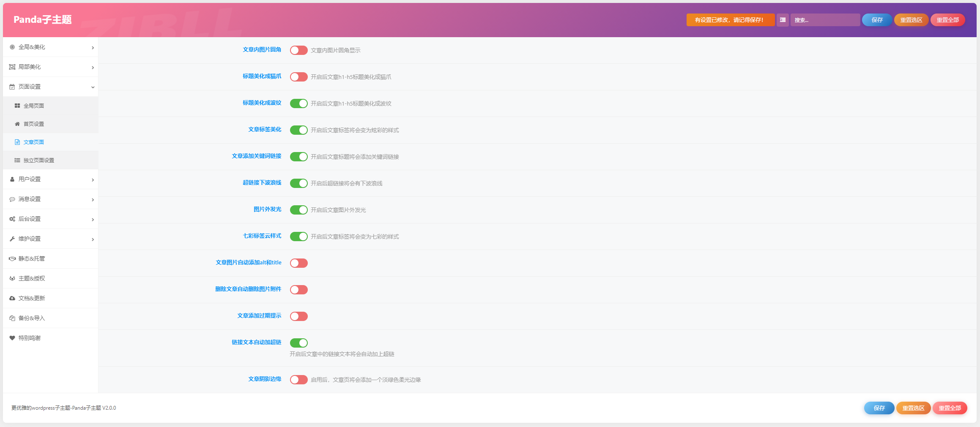The image size is (980, 427).
Task: Click top 保存 button
Action: (877, 20)
